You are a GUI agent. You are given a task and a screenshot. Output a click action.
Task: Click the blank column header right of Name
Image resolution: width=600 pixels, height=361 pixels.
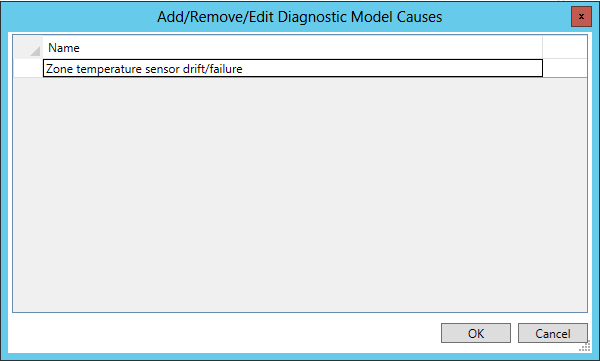coord(565,48)
